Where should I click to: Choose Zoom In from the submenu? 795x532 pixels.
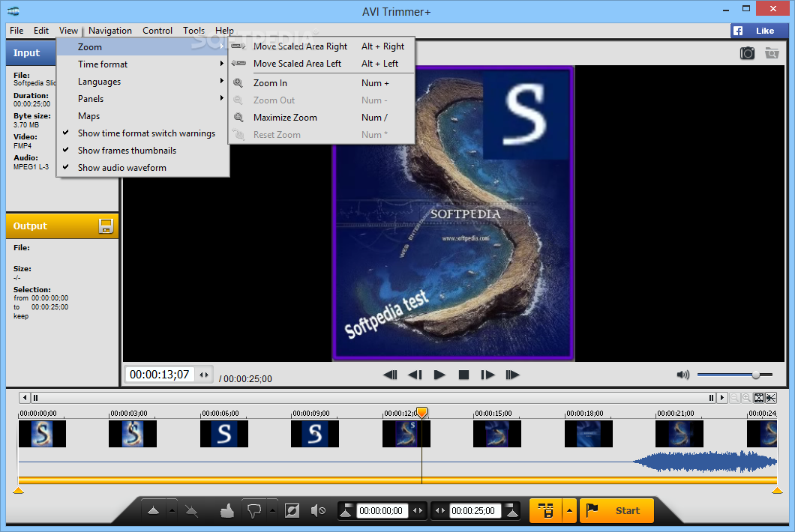coord(322,83)
